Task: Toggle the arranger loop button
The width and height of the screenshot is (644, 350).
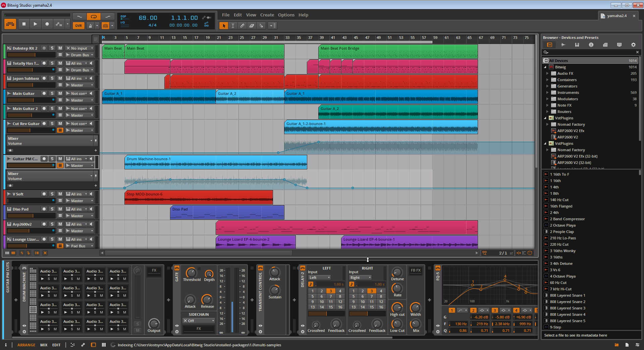Action: (94, 16)
